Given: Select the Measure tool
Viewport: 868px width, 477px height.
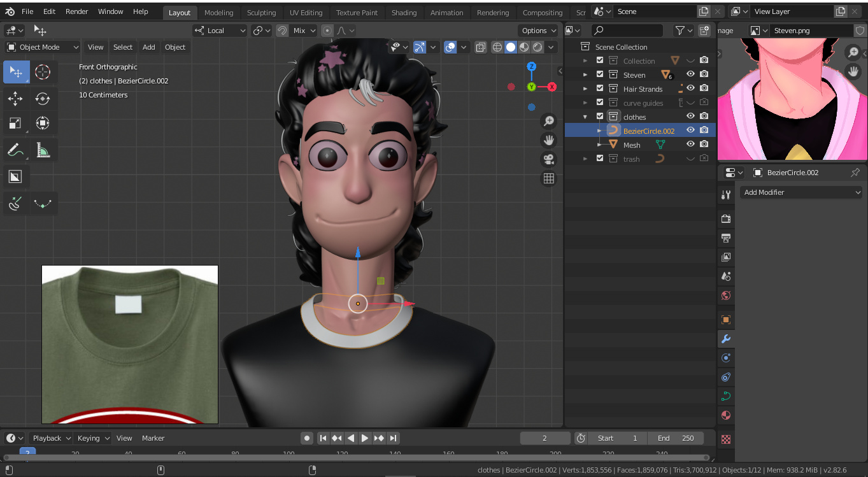Looking at the screenshot, I should tap(43, 150).
